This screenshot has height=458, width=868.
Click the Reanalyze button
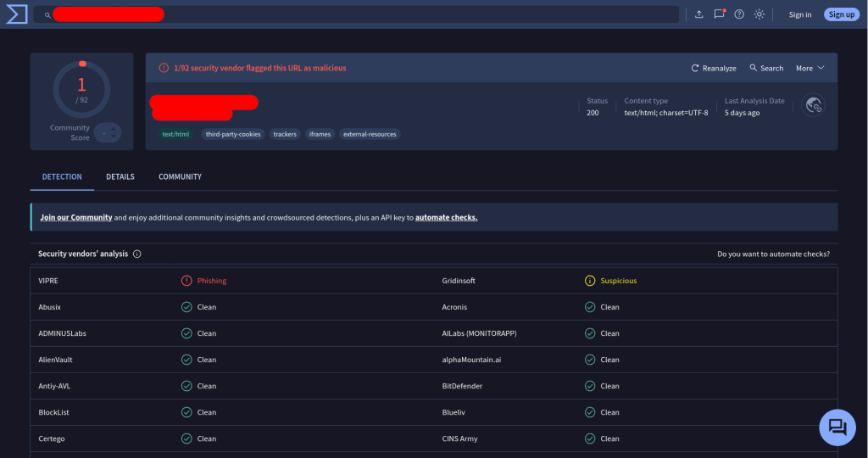[714, 68]
